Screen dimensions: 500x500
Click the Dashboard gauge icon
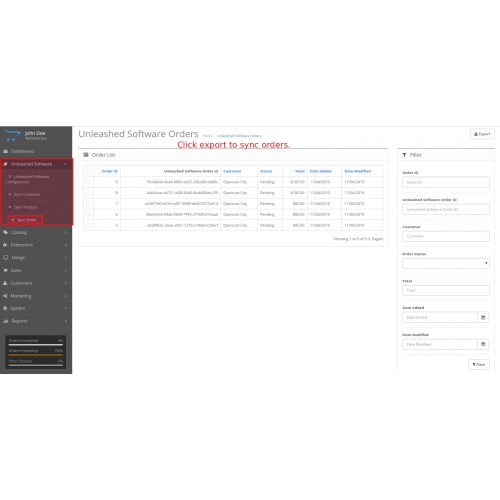pyautogui.click(x=5, y=151)
